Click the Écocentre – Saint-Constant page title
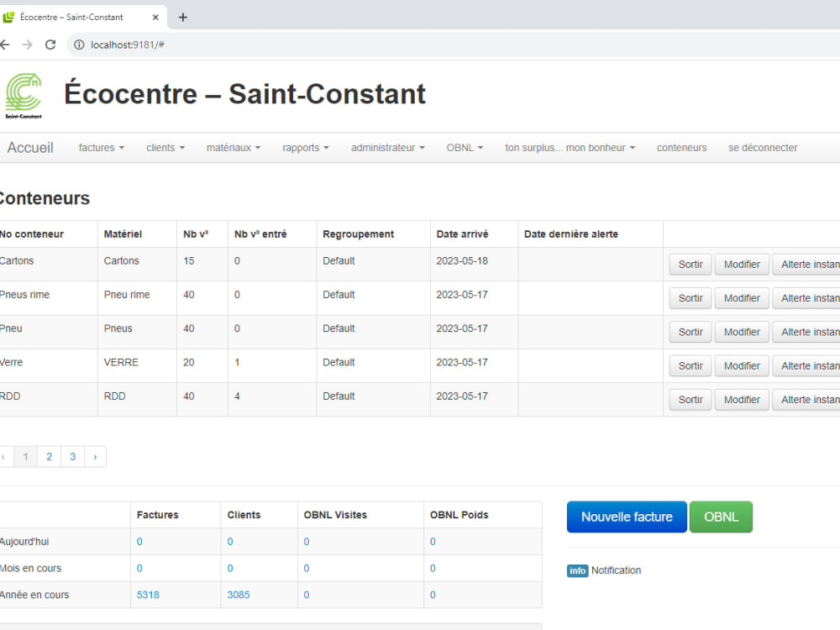 click(x=244, y=94)
